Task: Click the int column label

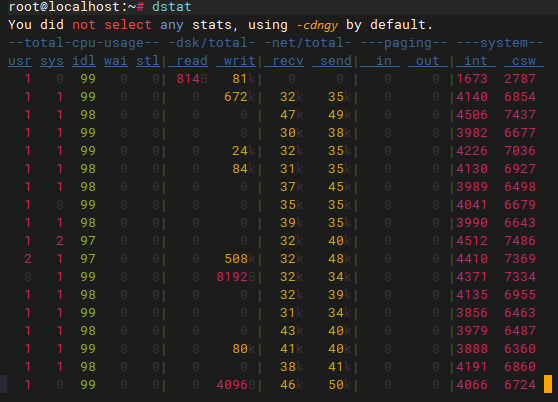Action: click(x=476, y=61)
